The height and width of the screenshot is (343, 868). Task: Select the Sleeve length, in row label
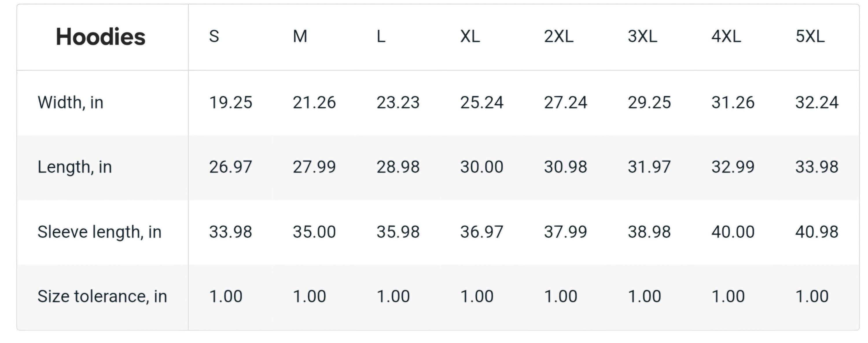click(x=100, y=232)
